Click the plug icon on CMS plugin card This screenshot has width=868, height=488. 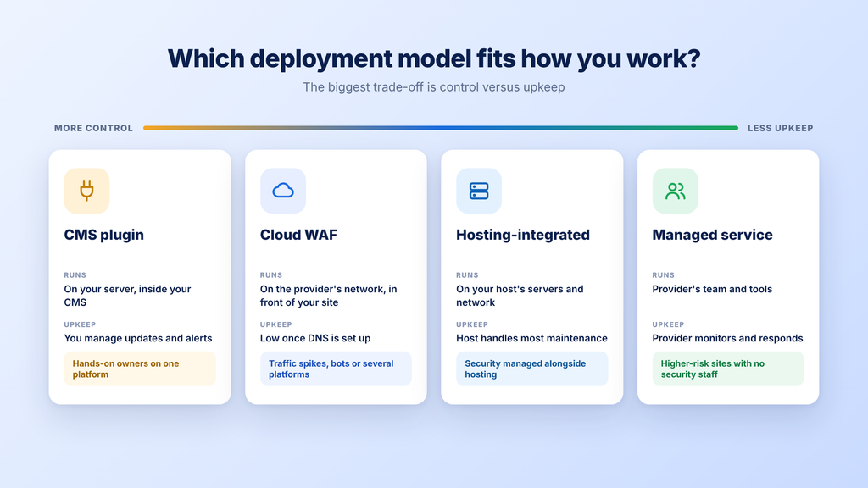87,191
